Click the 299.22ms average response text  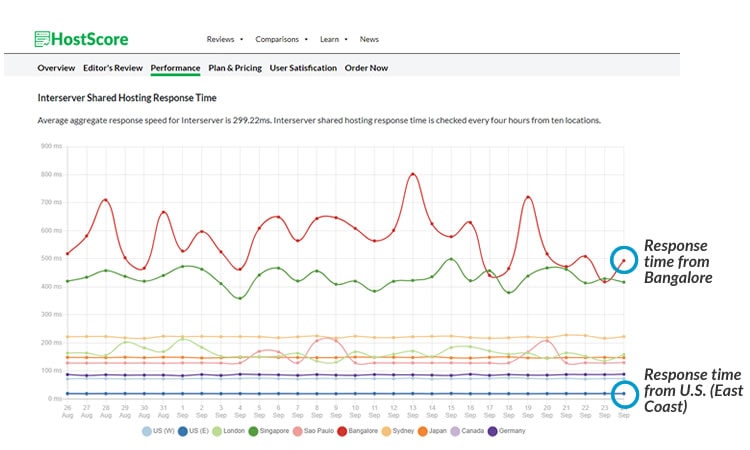[252, 121]
